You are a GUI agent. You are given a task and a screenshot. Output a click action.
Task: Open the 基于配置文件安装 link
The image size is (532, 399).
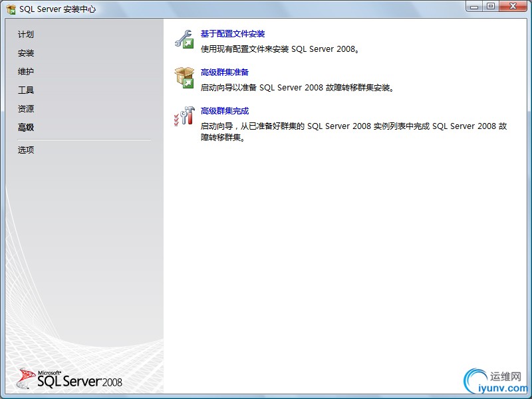[233, 34]
